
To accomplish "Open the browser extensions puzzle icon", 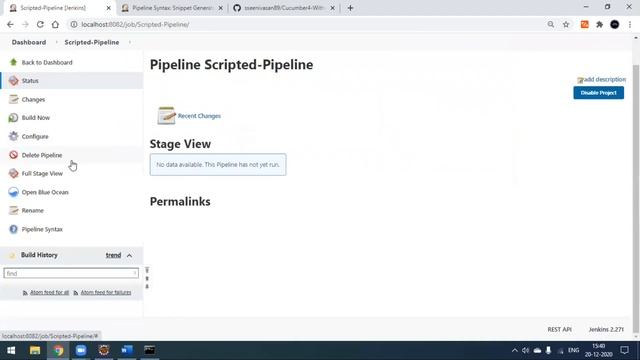I will tap(599, 24).
